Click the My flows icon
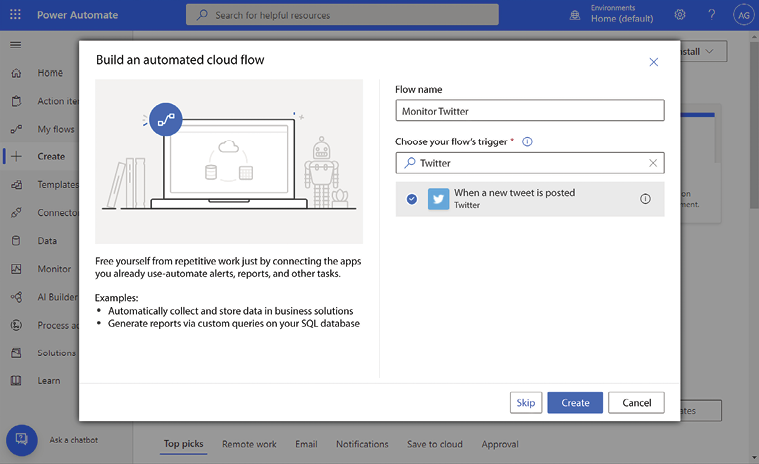Viewport: 759px width, 464px height. tap(16, 129)
